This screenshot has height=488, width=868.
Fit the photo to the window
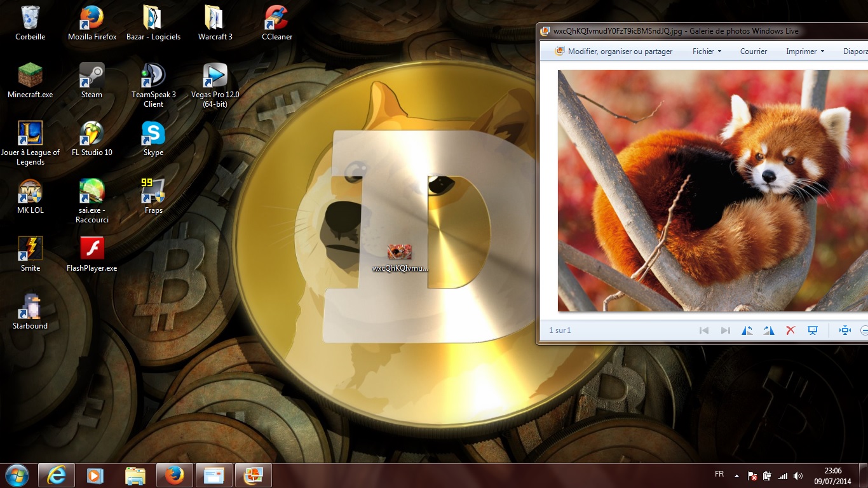click(x=844, y=330)
